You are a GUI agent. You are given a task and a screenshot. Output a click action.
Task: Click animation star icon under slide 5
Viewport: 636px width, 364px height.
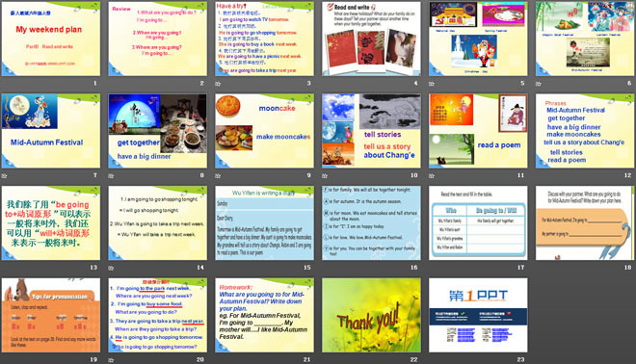pyautogui.click(x=432, y=84)
